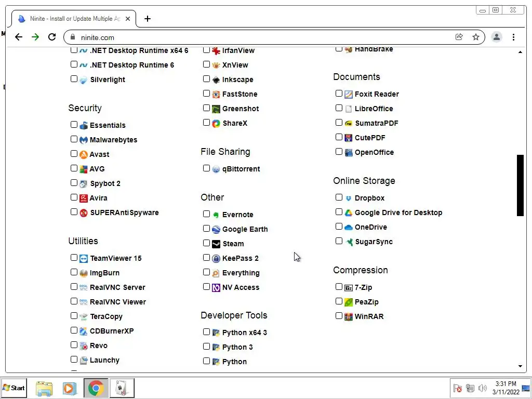Click the Silverlight label

(108, 79)
